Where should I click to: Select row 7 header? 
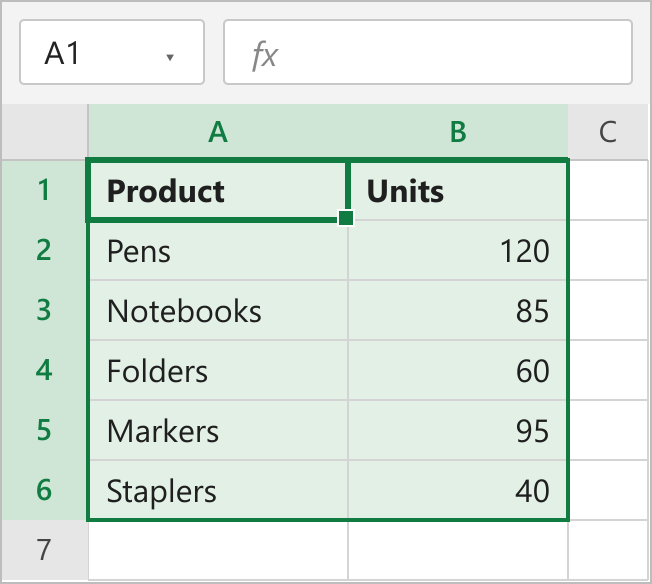tap(44, 549)
